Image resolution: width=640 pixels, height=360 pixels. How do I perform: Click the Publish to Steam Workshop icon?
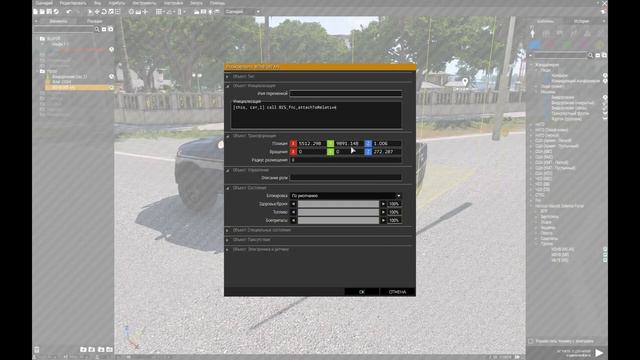point(56,11)
